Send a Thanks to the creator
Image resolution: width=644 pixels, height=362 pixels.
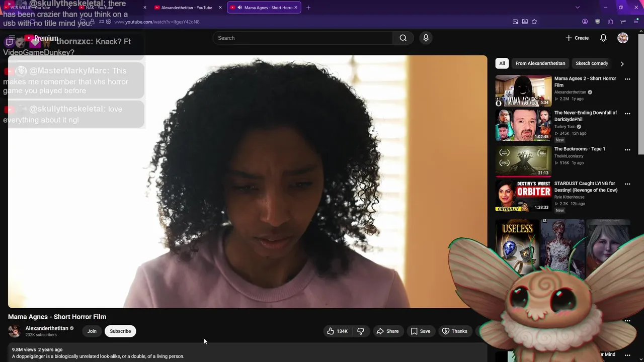click(x=454, y=331)
